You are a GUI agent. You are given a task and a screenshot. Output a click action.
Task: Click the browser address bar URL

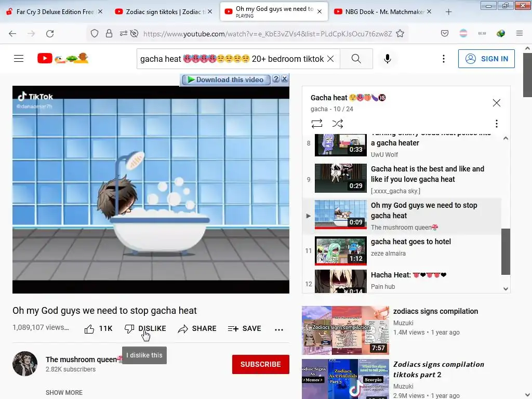[x=268, y=34]
